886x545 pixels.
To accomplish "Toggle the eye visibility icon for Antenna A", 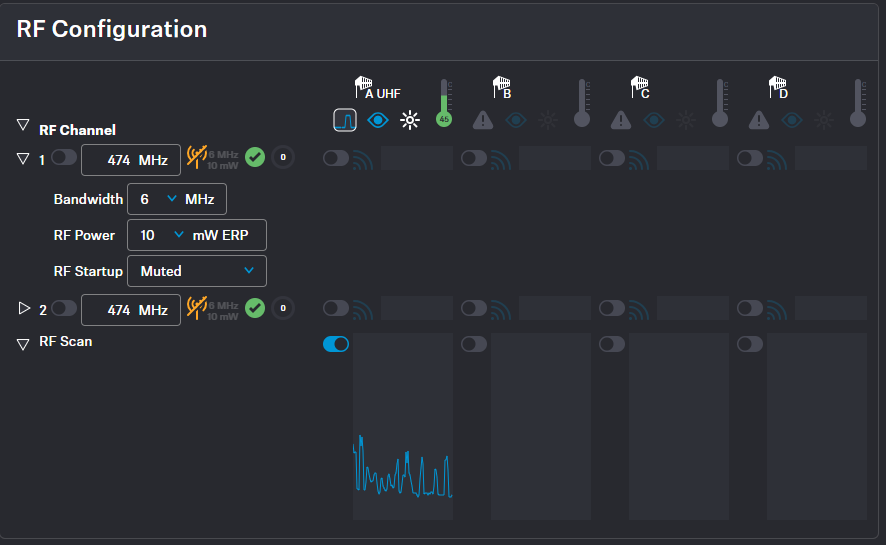I will tap(377, 121).
